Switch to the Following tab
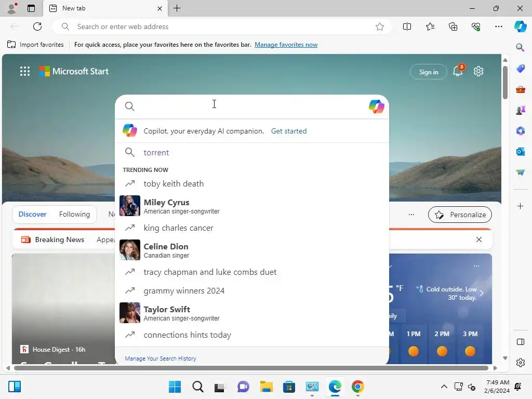The image size is (532, 399). coord(74,214)
